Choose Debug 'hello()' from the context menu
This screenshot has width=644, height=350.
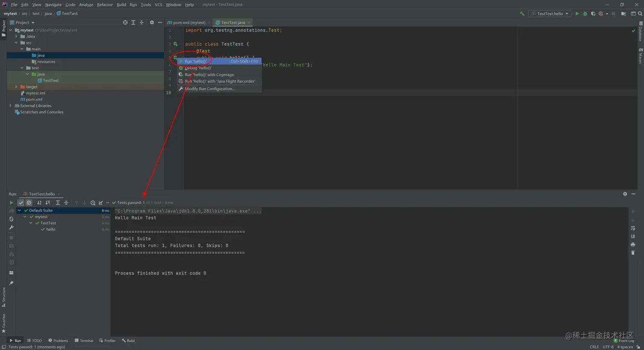219,68
